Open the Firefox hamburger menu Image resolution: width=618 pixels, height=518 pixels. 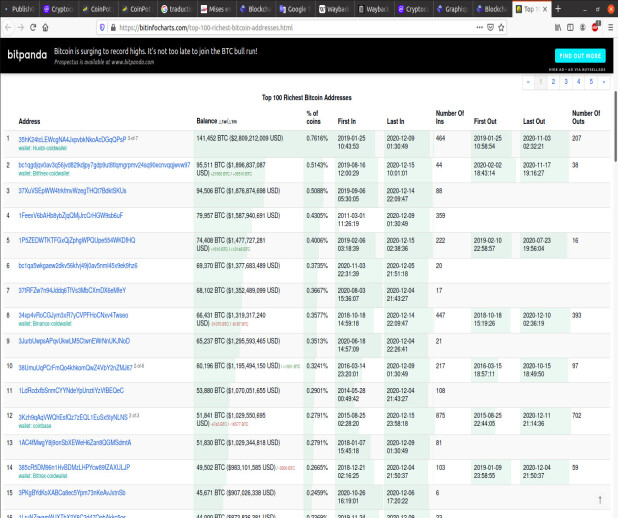(610, 28)
